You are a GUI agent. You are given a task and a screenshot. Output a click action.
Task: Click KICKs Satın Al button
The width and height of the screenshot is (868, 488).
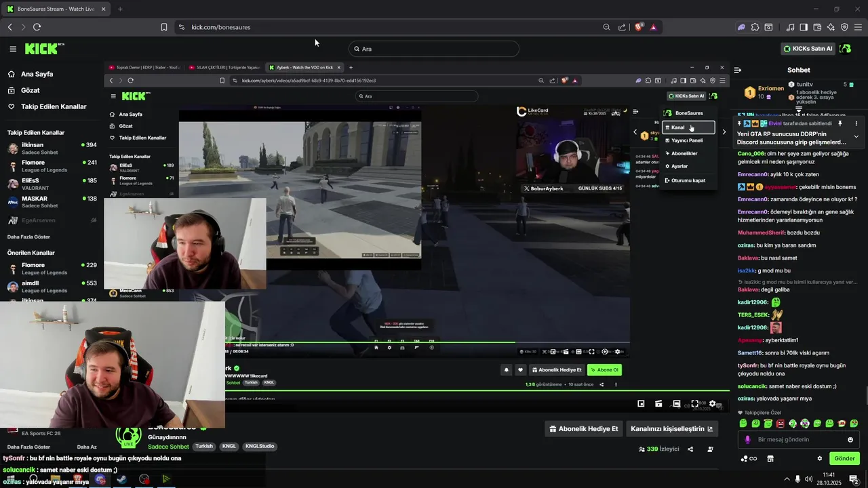(x=808, y=49)
